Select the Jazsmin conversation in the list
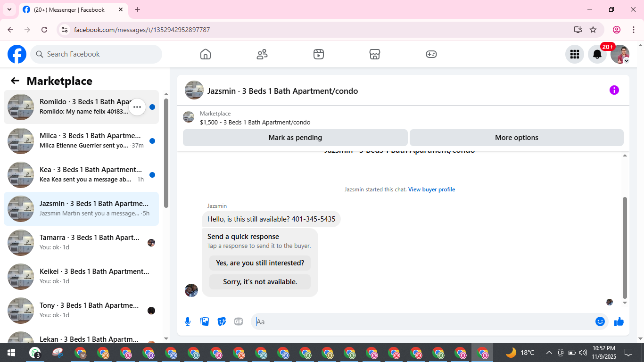 tap(81, 209)
